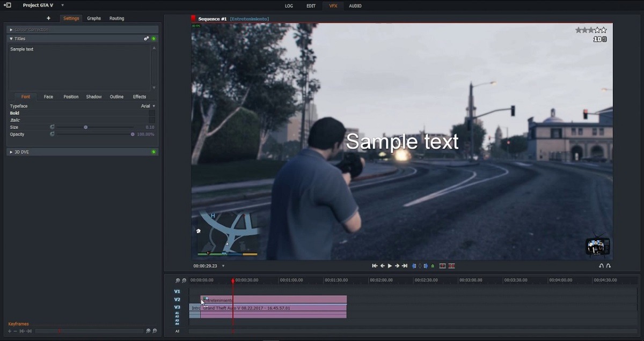
Task: Open the Project GTA V dropdown arrow
Action: 62,5
